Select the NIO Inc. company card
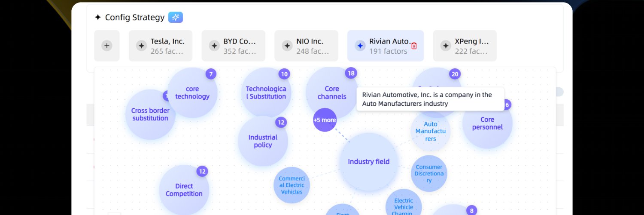Image resolution: width=644 pixels, height=215 pixels. click(x=307, y=46)
